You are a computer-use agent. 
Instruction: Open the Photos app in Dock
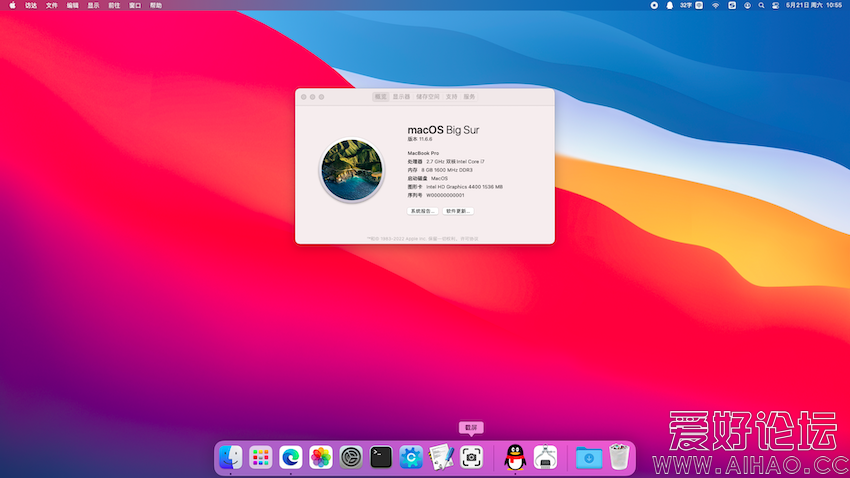tap(321, 458)
